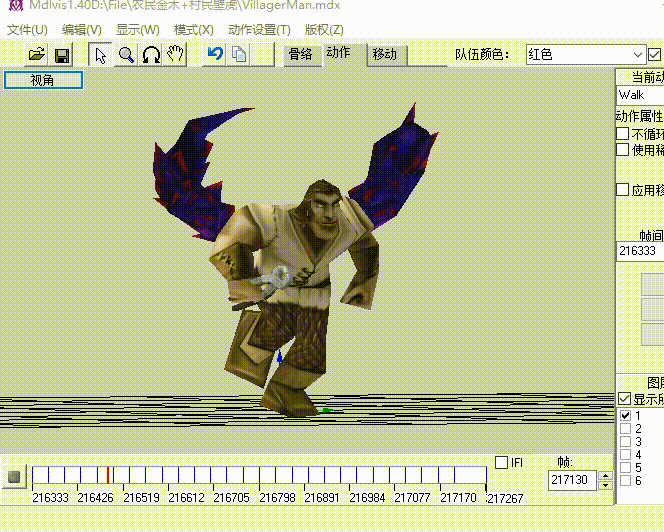Decrease frame with the down stepper arrow
The width and height of the screenshot is (664, 532).
(606, 485)
